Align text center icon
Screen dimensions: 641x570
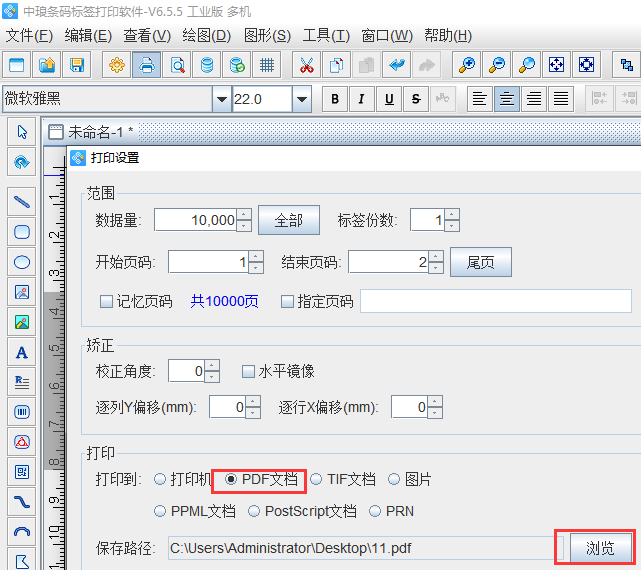coord(507,99)
